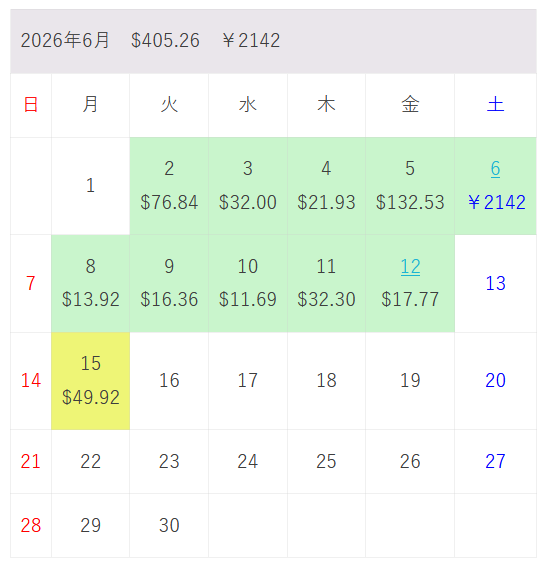Select the date number 9
This screenshot has height=571, width=549.
coord(169,266)
